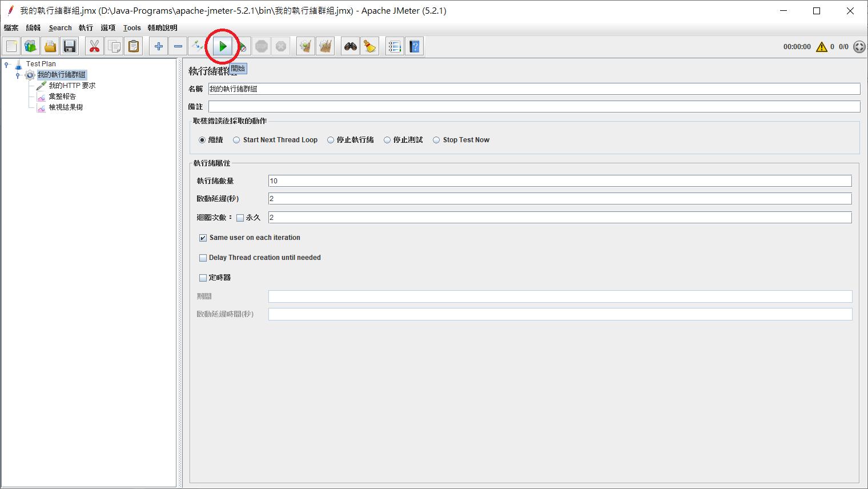The image size is (868, 489).
Task: Click the 迴圈次數 loop count field
Action: (560, 218)
